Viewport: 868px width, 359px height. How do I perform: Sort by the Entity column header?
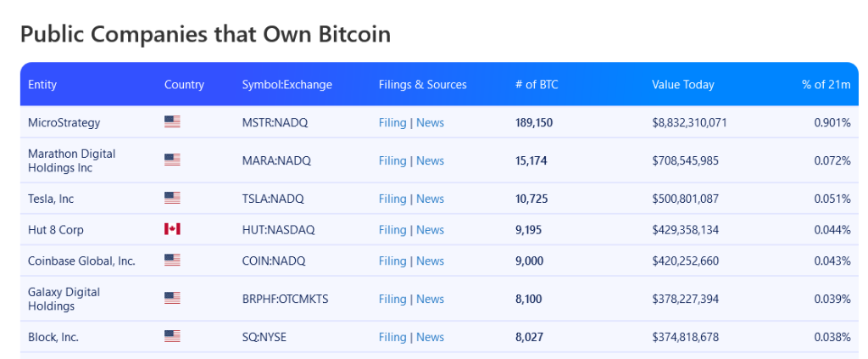point(42,84)
